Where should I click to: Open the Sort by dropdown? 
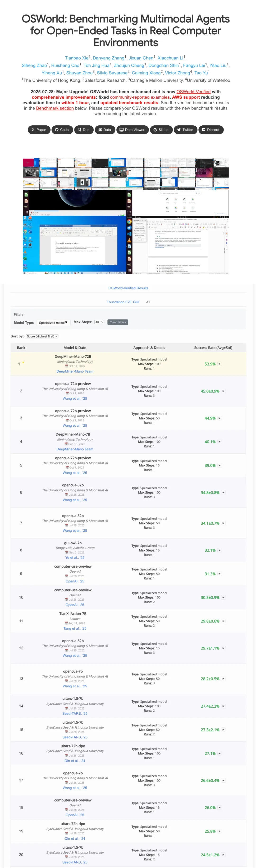[42, 336]
